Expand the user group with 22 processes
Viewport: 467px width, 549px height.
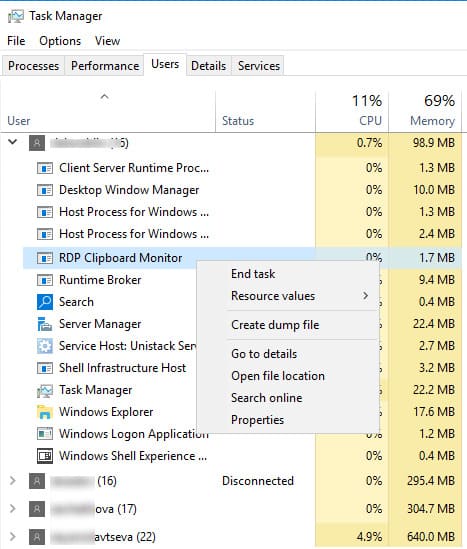click(x=13, y=536)
